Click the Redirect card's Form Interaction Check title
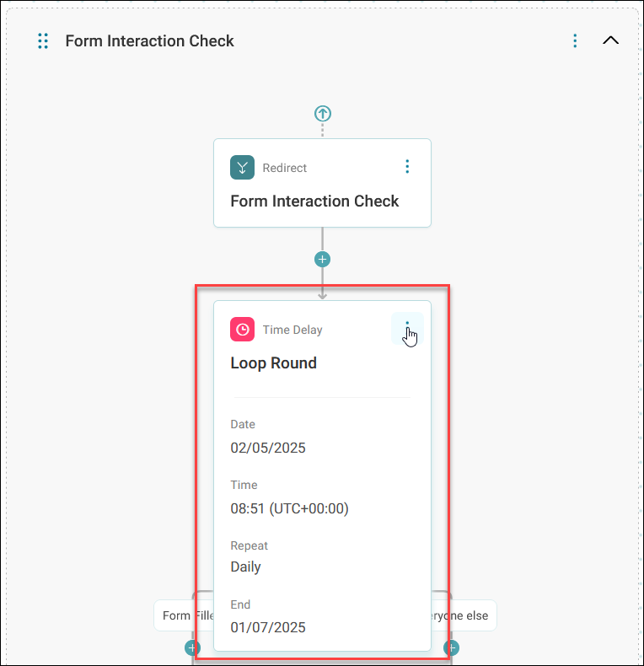Screen dimensions: 644x666 pos(314,201)
